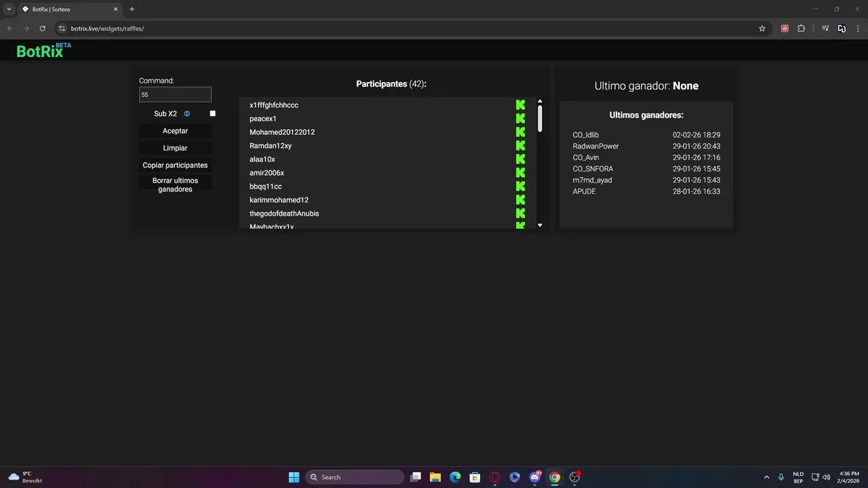Open Opera GX from the taskbar
The image size is (868, 488).
point(495,477)
